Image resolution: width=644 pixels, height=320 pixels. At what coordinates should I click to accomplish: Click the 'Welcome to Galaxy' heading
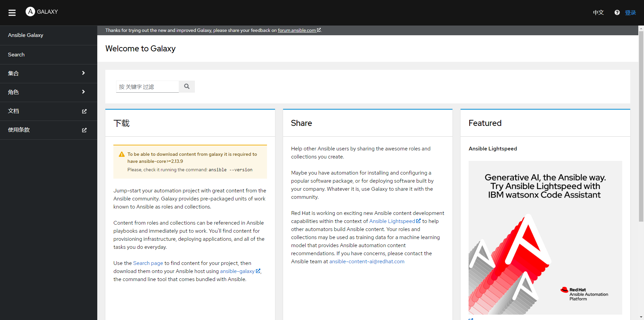tap(141, 49)
